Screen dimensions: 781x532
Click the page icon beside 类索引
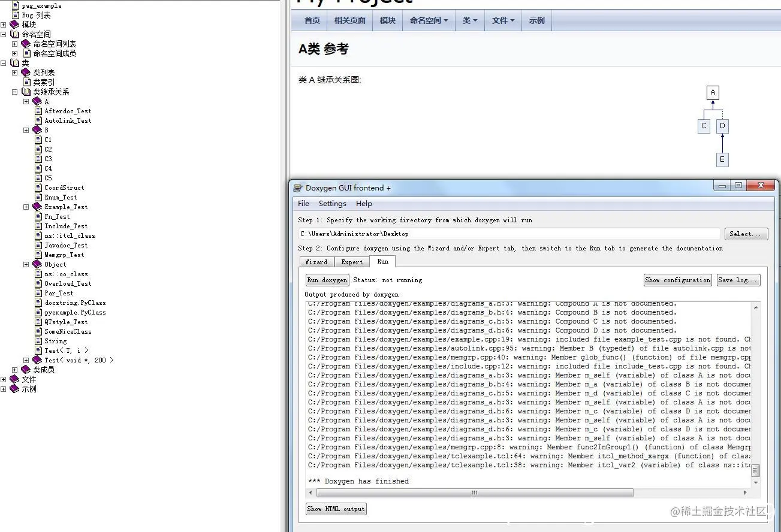27,82
